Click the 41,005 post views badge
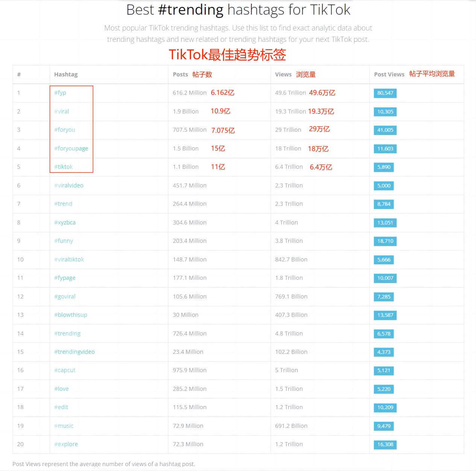Viewport: 476px width, 471px height. [x=385, y=130]
